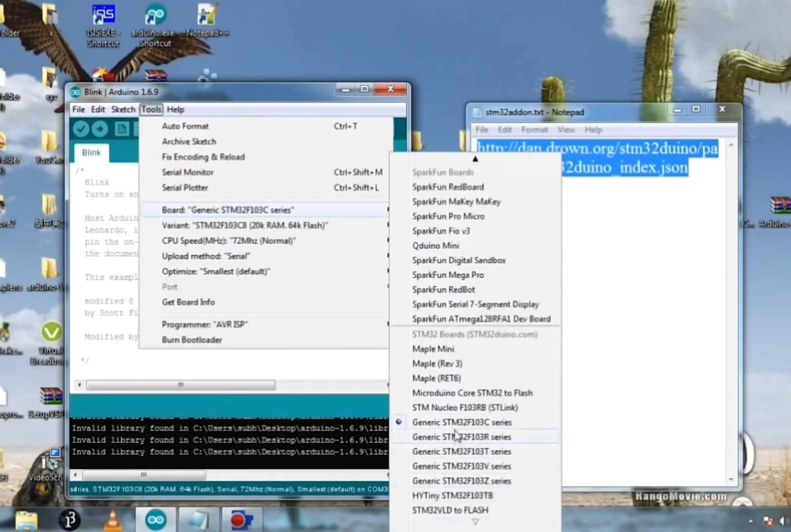Click the board list scroll-down triangle
791x532 pixels.
(475, 522)
